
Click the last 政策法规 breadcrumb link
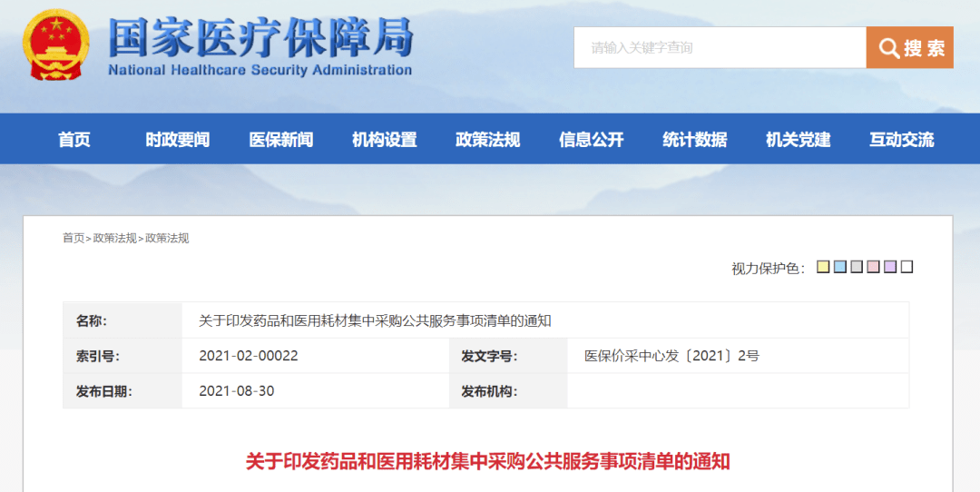pyautogui.click(x=167, y=238)
